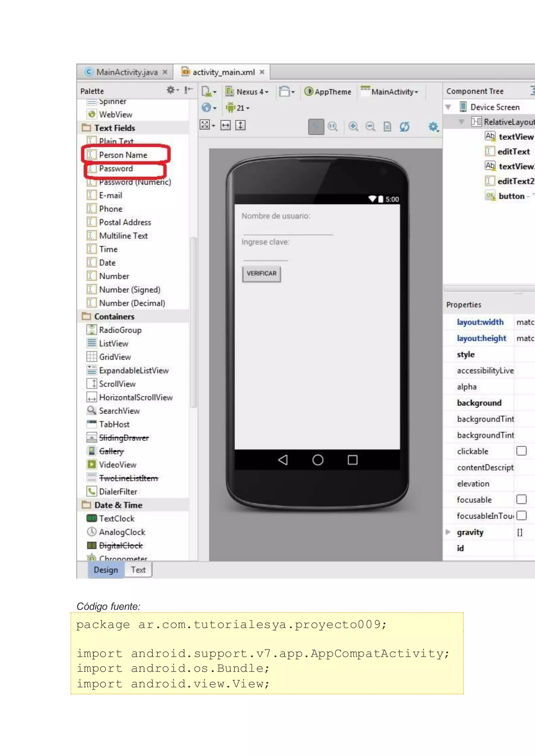
Task: Switch to the Design tab
Action: pos(106,570)
